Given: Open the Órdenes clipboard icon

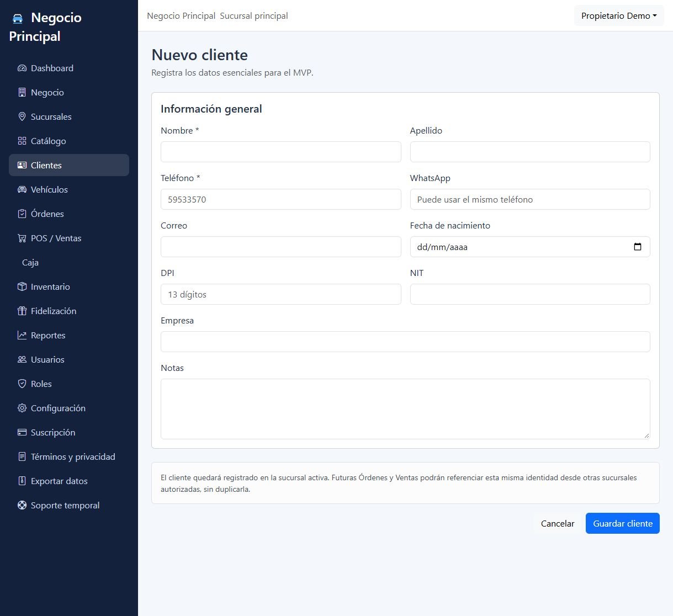Looking at the screenshot, I should 22,214.
